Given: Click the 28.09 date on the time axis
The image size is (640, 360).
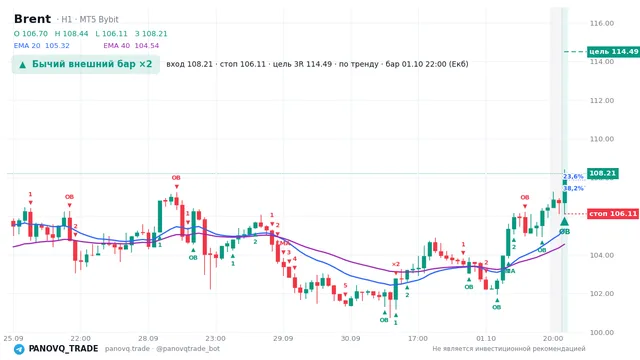Looking at the screenshot, I should tap(148, 338).
